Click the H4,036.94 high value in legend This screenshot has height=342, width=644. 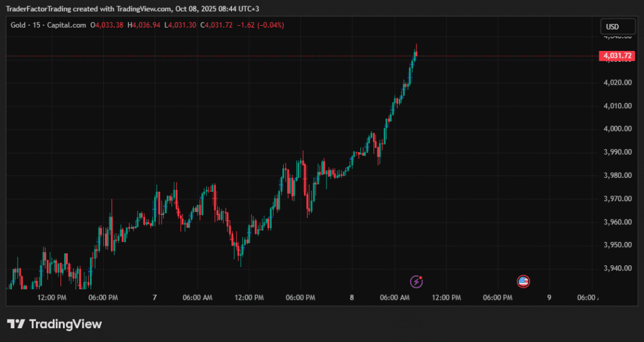(x=144, y=25)
